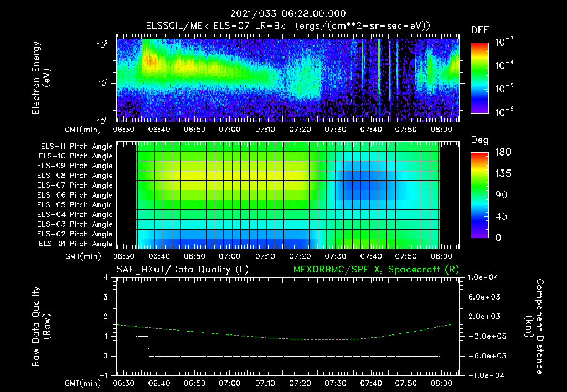Select the 10^-6 DEF colorbar tick label
Image resolution: width=567 pixels, height=392 pixels.
click(504, 112)
